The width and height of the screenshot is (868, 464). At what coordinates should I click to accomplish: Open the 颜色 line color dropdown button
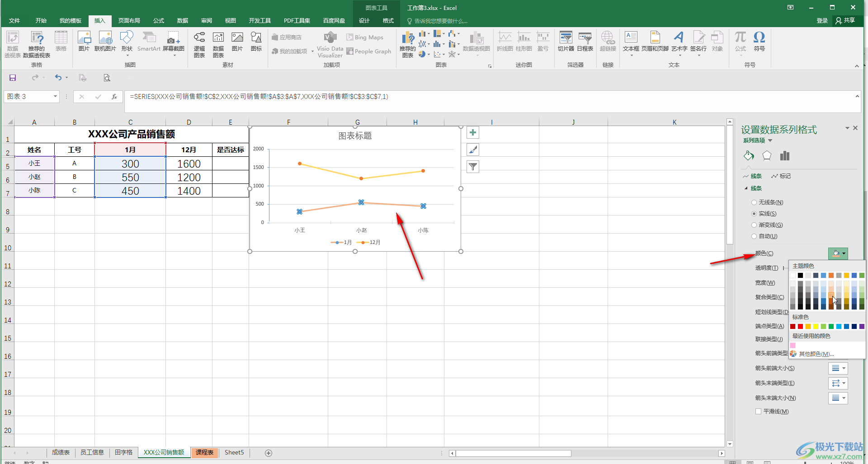click(x=838, y=253)
